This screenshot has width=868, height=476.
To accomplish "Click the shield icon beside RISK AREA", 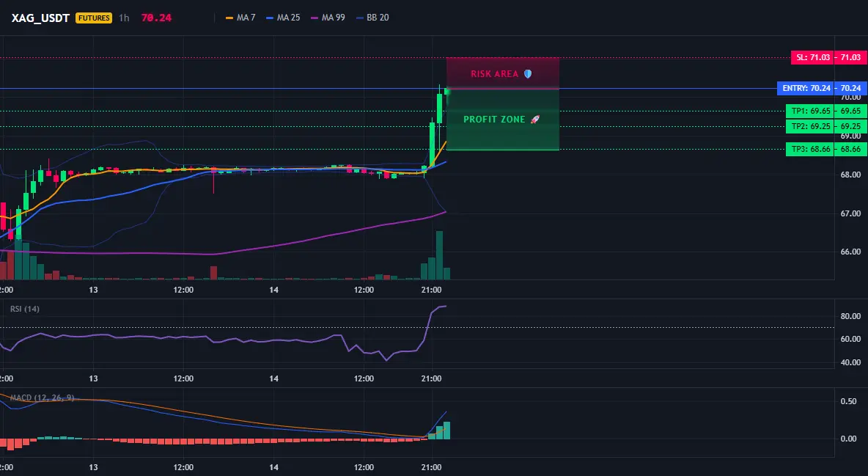I will (x=528, y=73).
